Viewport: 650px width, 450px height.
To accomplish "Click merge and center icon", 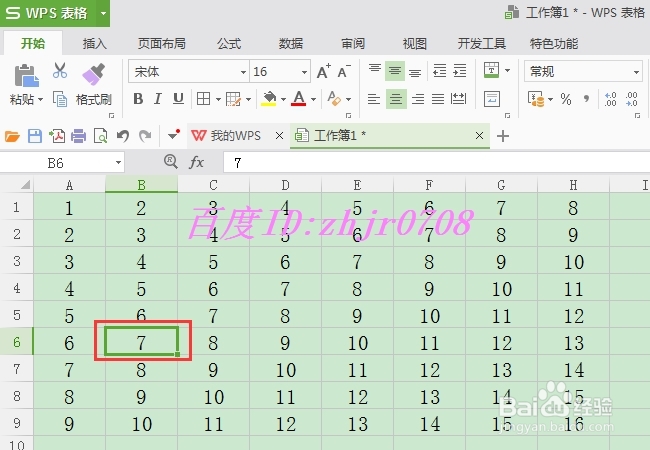I will [492, 70].
